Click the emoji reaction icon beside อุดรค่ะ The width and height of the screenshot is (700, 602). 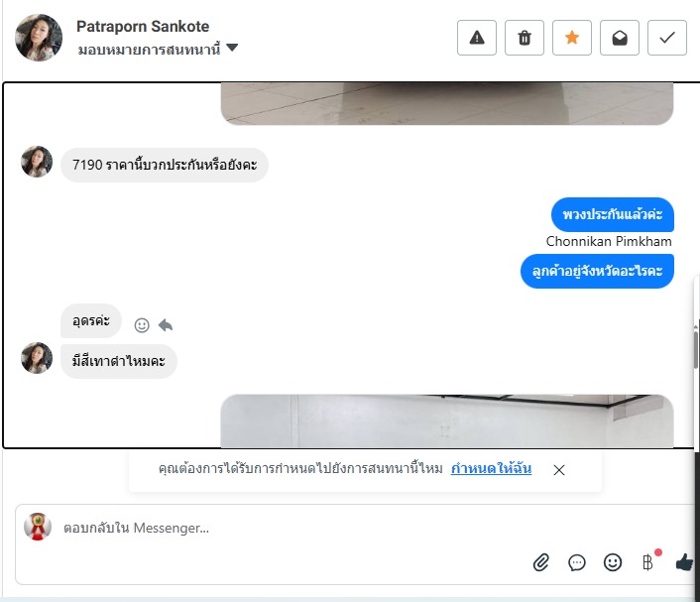coord(142,325)
